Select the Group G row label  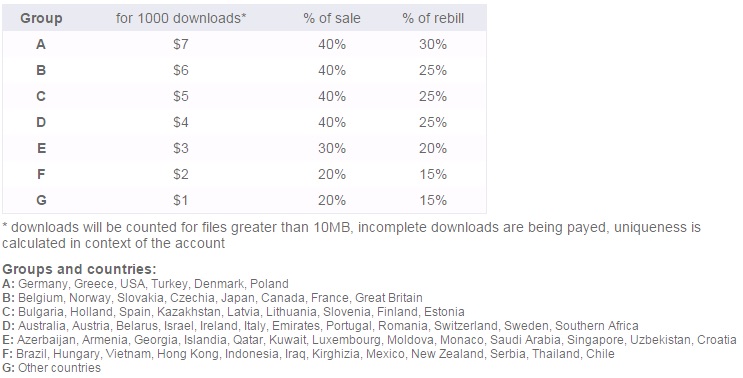pos(41,200)
